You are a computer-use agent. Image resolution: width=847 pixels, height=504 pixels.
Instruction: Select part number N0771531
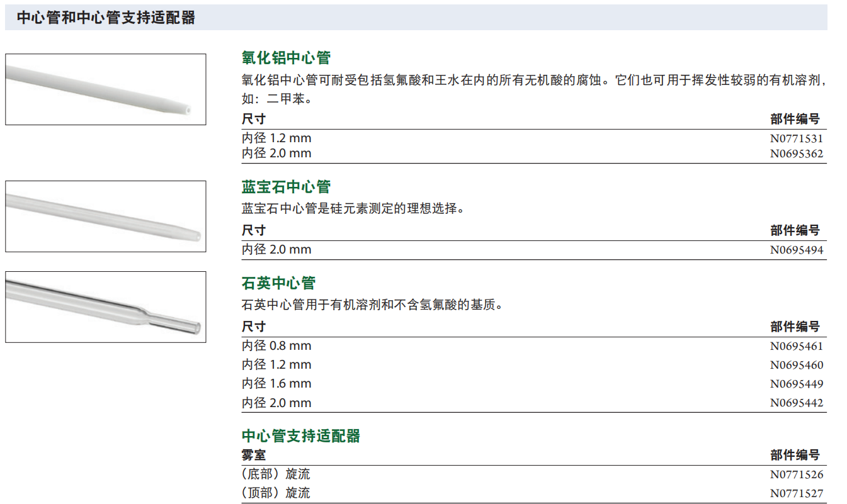[x=797, y=138]
